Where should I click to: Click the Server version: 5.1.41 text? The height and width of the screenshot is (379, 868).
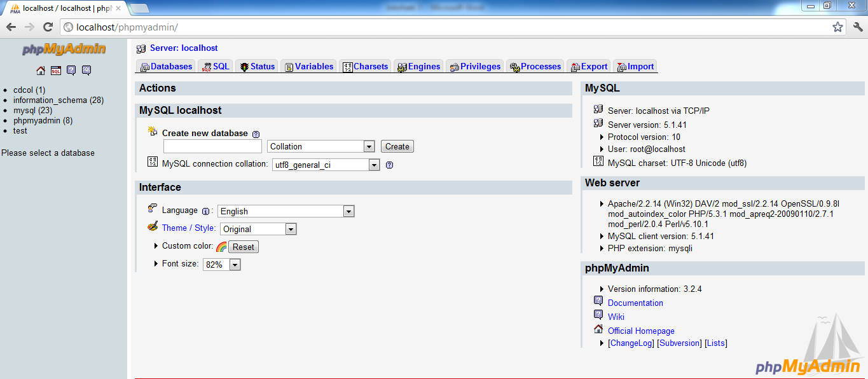(647, 125)
